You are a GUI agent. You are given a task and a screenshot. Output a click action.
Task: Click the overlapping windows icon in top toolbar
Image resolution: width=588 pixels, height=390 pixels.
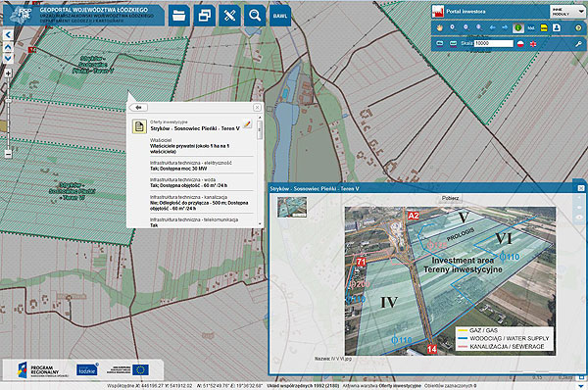click(x=205, y=16)
